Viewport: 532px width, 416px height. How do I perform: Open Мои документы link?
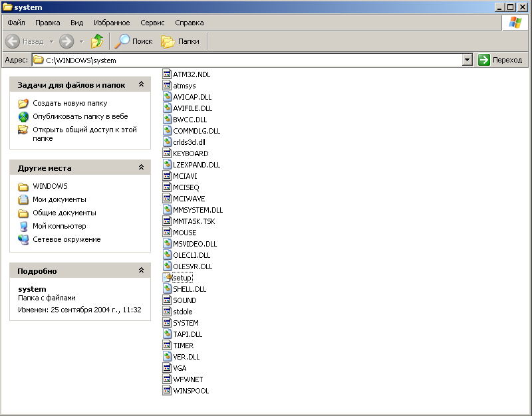point(59,199)
